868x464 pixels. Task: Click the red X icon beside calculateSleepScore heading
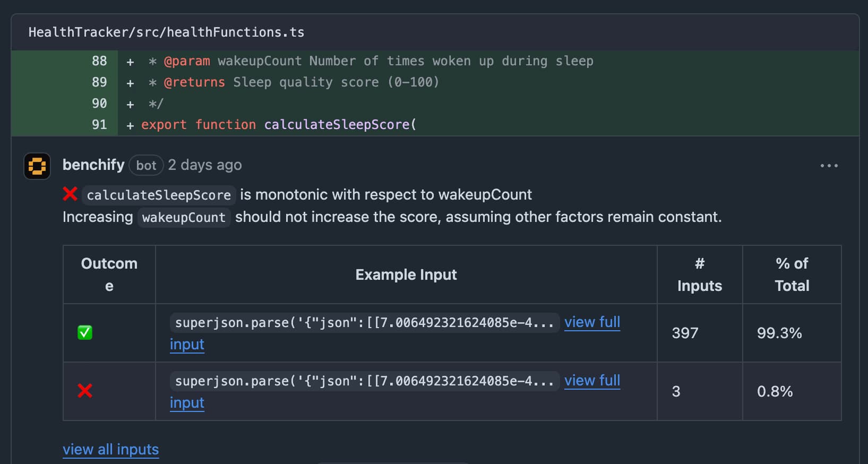70,194
